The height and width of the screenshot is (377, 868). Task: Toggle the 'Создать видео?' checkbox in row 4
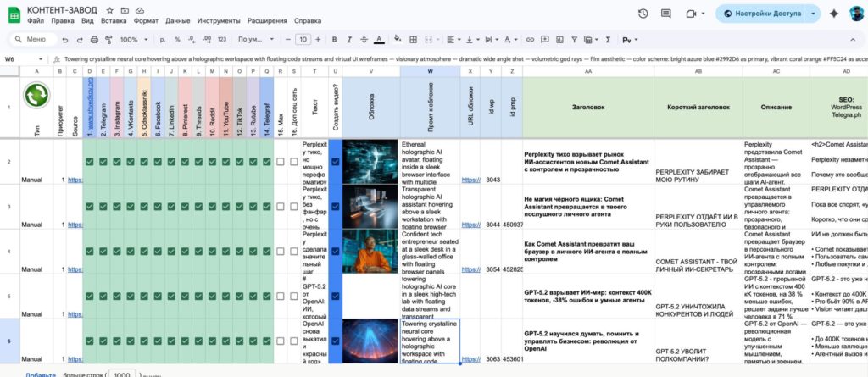coord(335,252)
